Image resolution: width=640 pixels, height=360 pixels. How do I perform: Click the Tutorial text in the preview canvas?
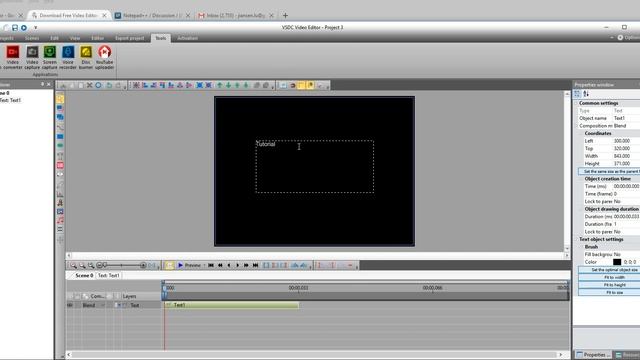266,144
